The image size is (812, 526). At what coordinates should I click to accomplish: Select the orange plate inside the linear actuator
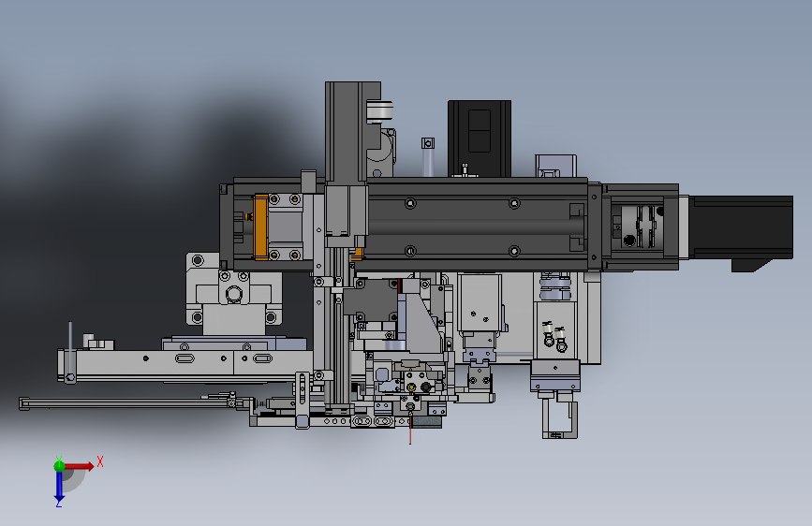coord(260,226)
